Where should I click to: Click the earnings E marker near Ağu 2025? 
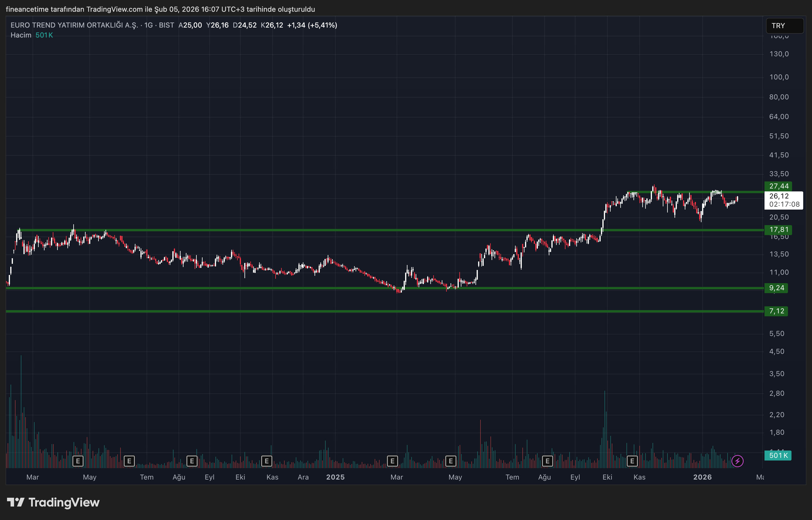click(547, 461)
